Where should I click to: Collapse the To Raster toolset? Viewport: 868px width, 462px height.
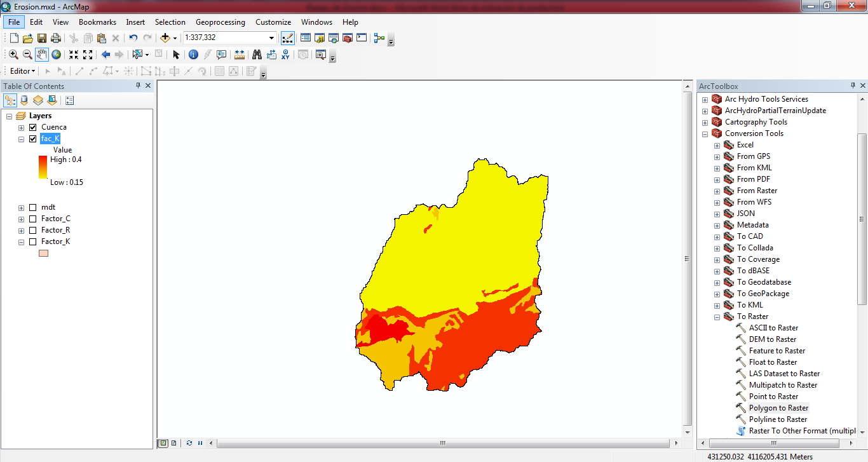point(717,316)
